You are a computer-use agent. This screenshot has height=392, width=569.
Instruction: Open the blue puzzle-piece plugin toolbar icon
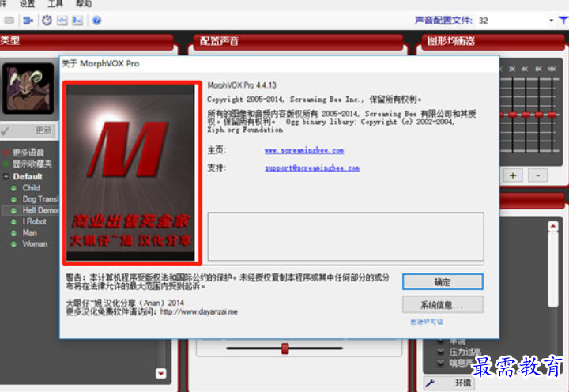pyautogui.click(x=28, y=21)
